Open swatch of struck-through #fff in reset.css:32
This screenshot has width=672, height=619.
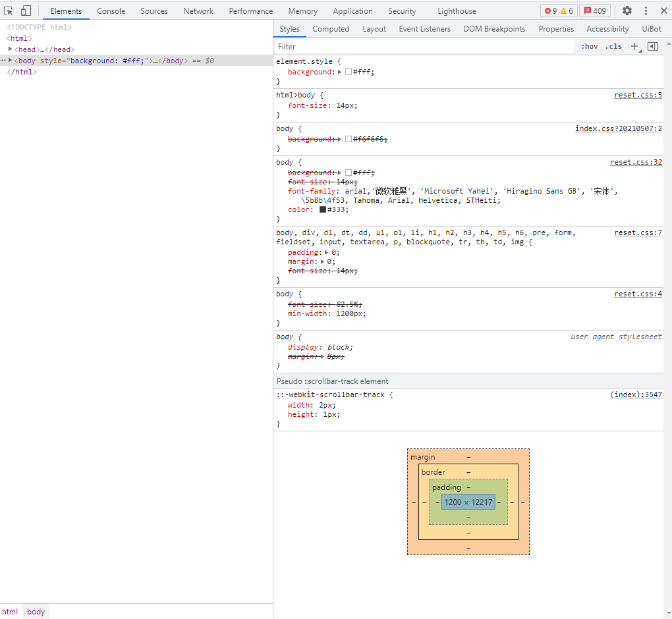[349, 173]
